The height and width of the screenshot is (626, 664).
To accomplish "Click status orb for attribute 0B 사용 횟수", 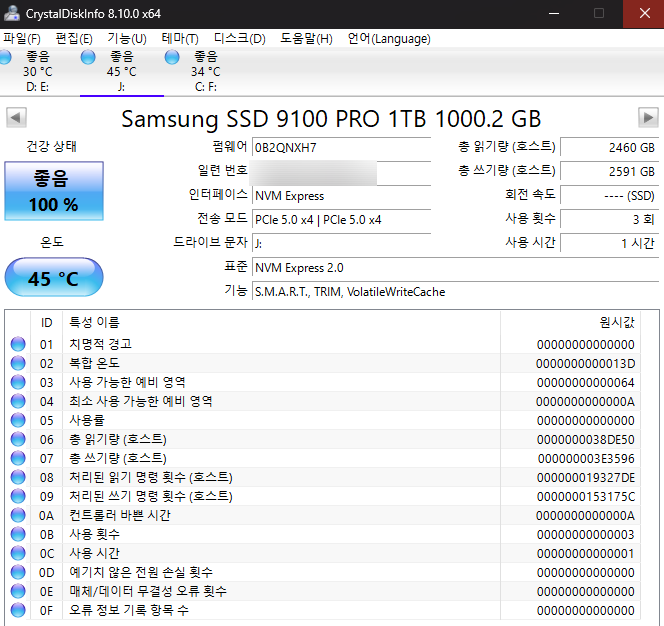I will tap(18, 534).
